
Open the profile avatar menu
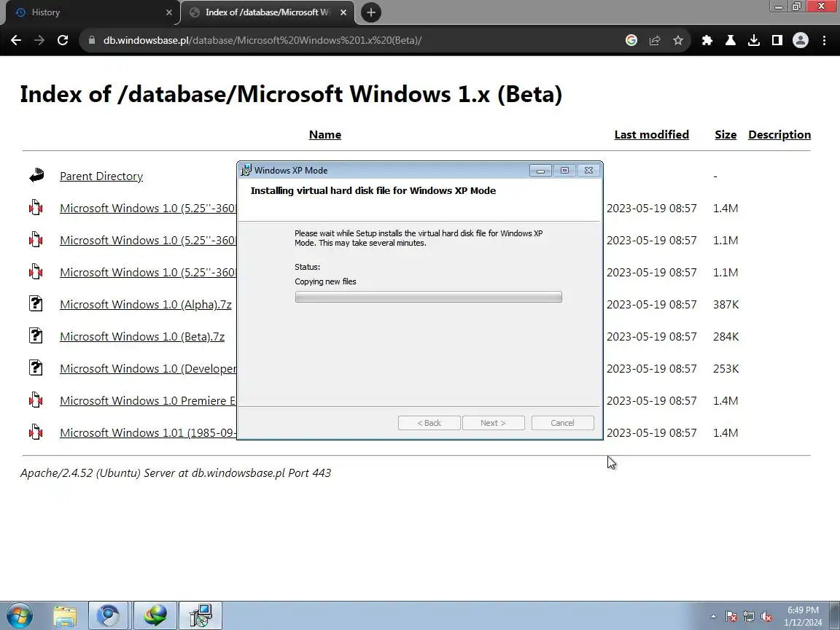[x=801, y=40]
